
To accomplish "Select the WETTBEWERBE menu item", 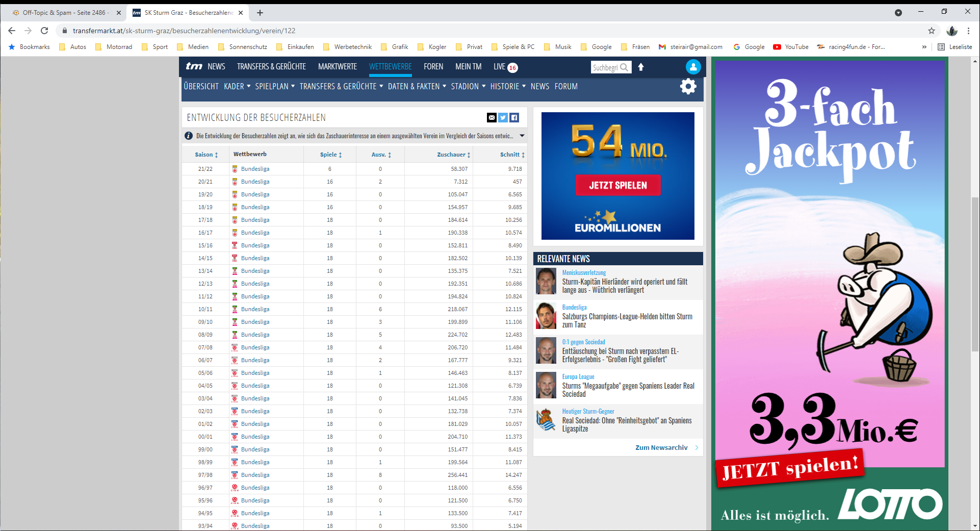I will pyautogui.click(x=391, y=66).
